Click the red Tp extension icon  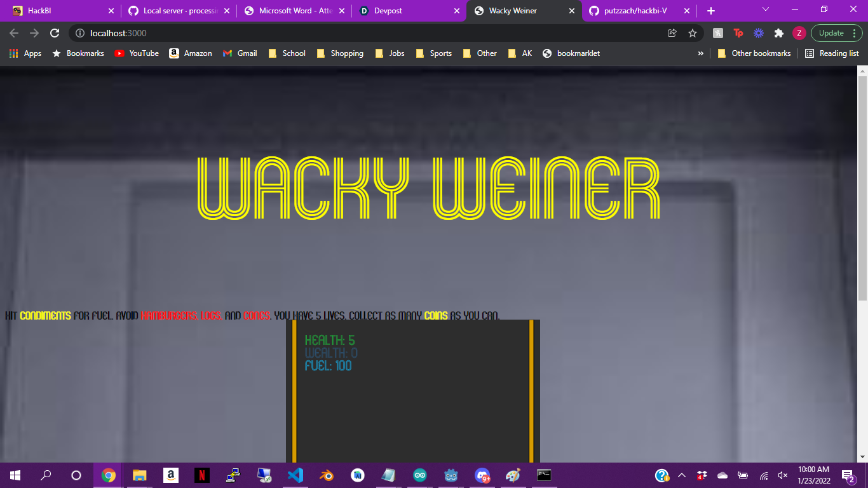point(738,33)
